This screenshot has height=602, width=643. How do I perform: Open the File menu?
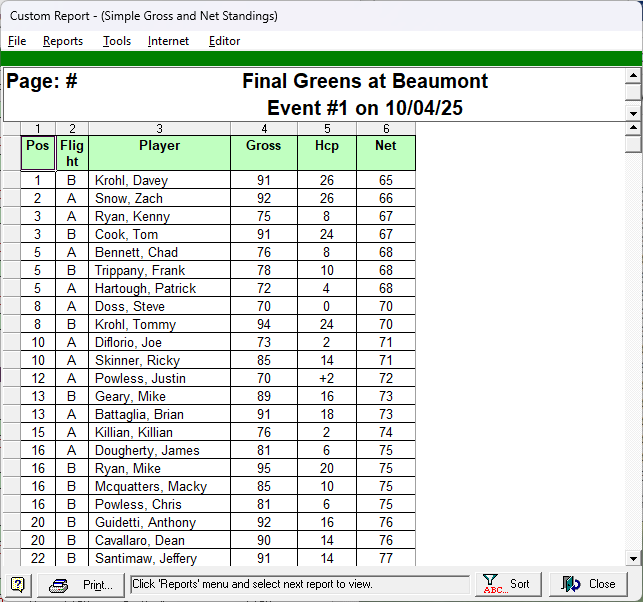pyautogui.click(x=17, y=41)
